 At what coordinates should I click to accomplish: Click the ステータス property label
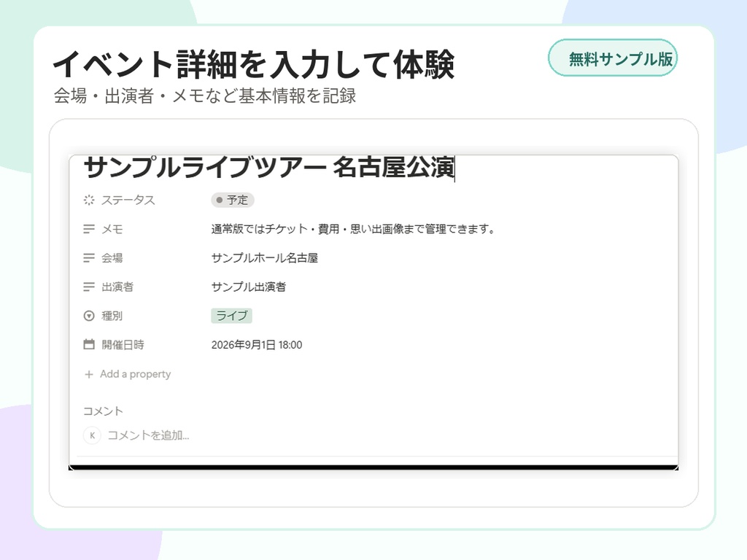tap(128, 200)
